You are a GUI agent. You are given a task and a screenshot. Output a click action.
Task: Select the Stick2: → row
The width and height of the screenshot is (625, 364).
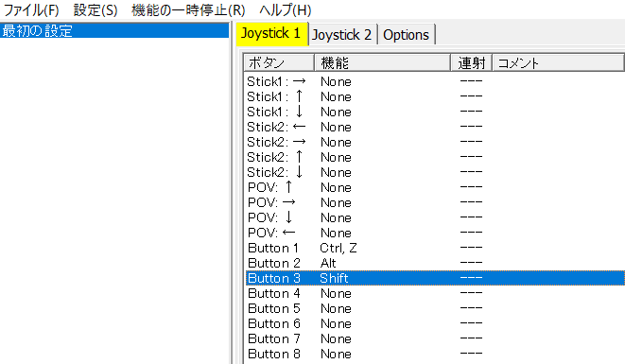435,142
